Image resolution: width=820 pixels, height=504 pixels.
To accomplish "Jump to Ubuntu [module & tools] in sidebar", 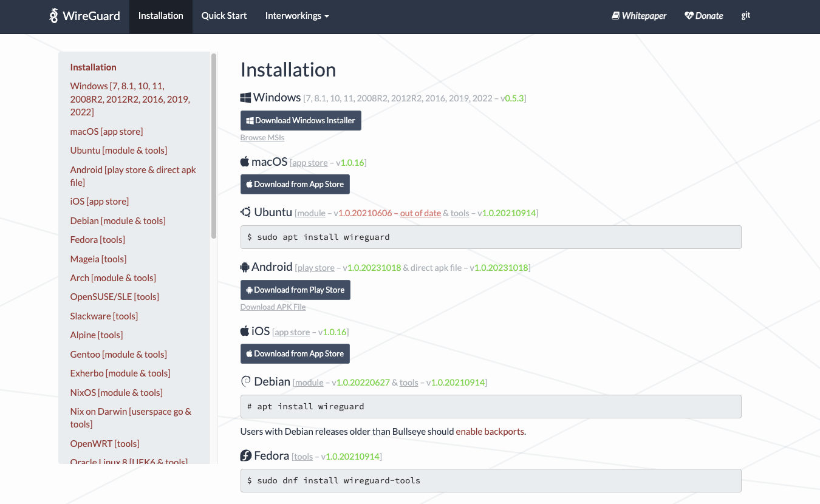I will [x=119, y=151].
